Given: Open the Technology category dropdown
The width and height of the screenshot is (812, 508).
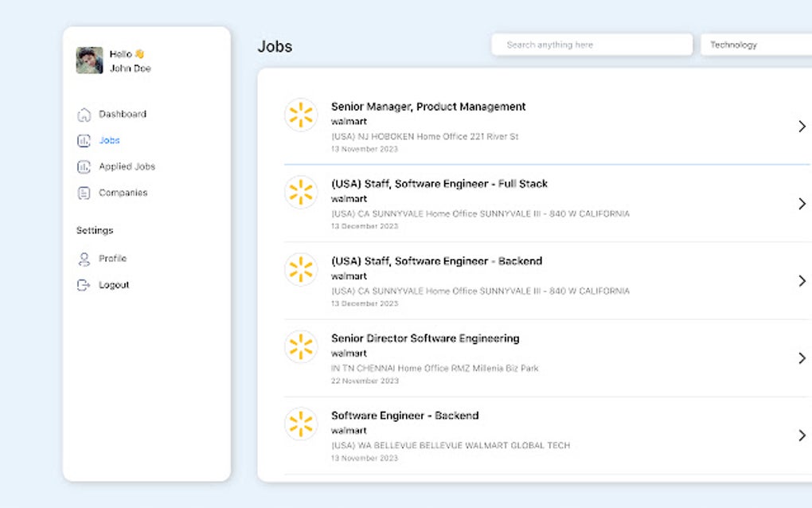Looking at the screenshot, I should coord(755,45).
